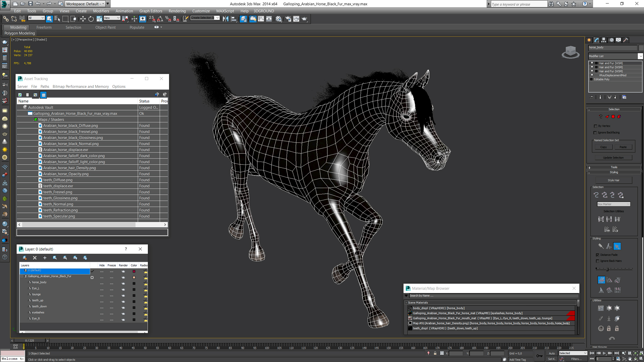This screenshot has width=644, height=362.
Task: Click the Mirror tool icon
Action: [x=225, y=19]
